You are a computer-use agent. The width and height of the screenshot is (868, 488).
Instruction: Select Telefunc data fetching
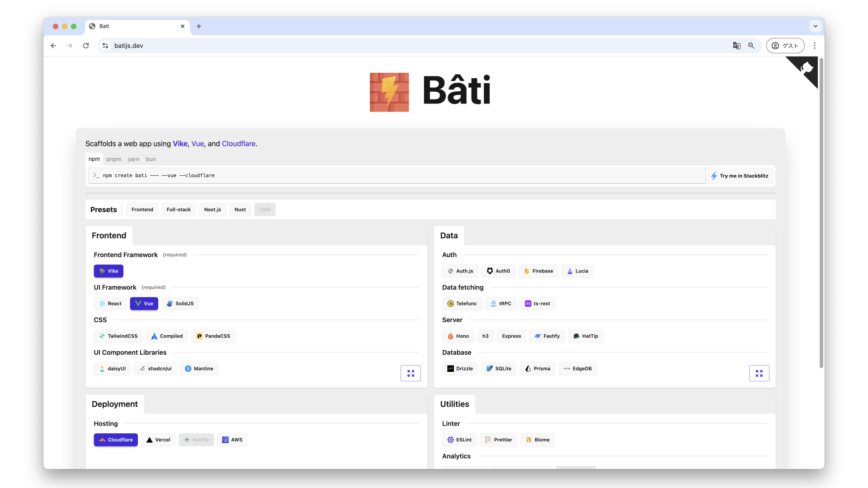pyautogui.click(x=462, y=304)
